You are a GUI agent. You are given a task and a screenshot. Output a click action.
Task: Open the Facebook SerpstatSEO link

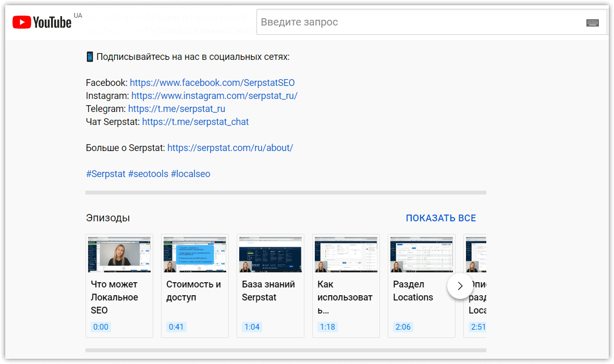[x=212, y=83]
